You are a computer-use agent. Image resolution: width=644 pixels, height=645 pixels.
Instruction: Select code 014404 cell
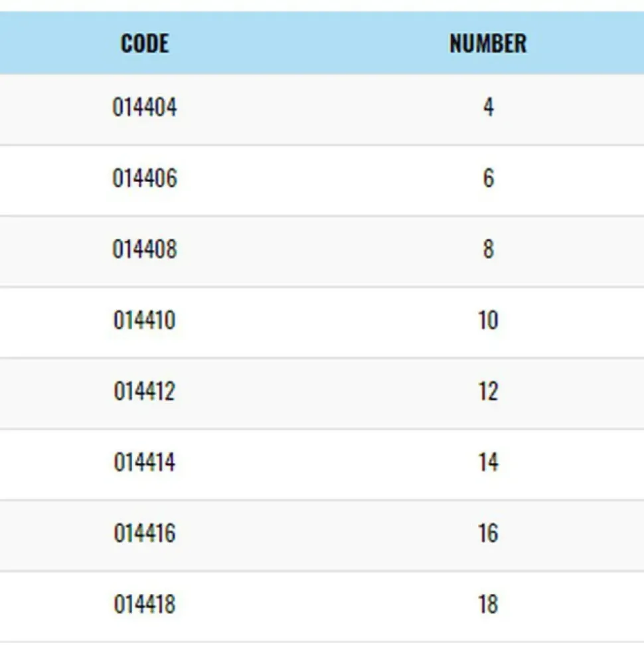(x=145, y=107)
